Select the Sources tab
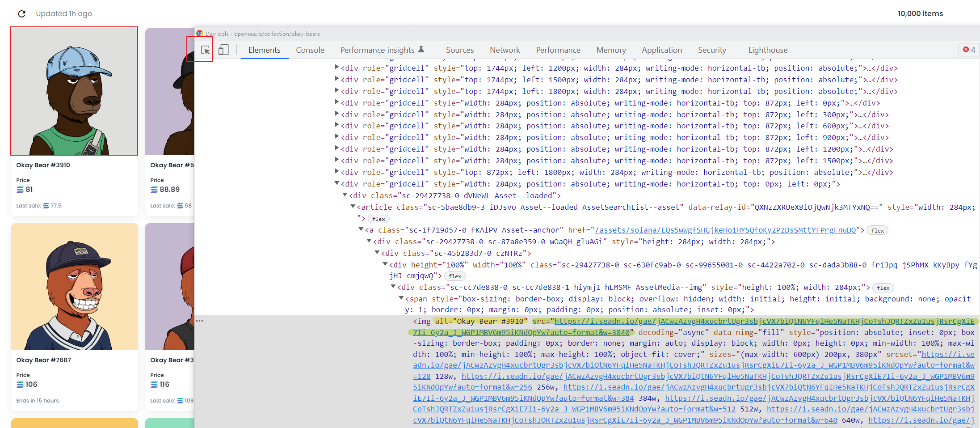The width and height of the screenshot is (980, 428). [x=459, y=50]
